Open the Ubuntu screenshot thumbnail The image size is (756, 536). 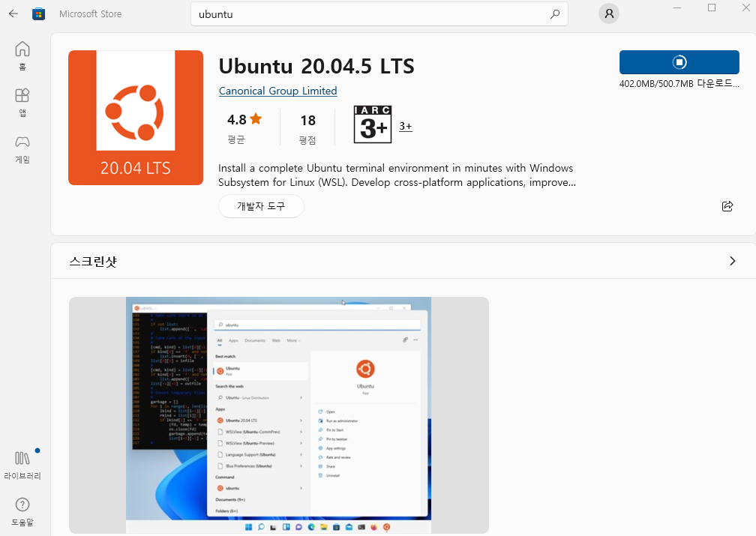pyautogui.click(x=279, y=415)
